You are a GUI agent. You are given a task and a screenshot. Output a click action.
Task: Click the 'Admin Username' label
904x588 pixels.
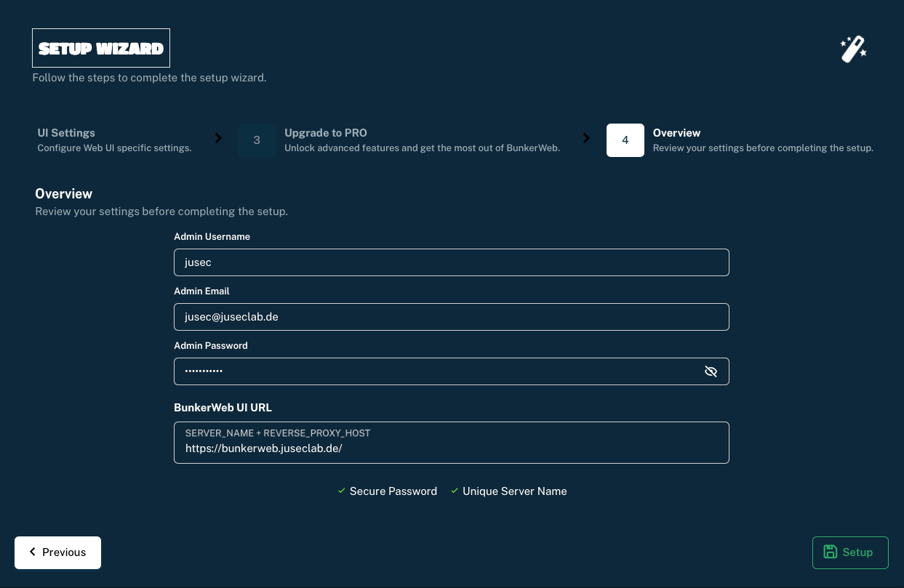(212, 237)
